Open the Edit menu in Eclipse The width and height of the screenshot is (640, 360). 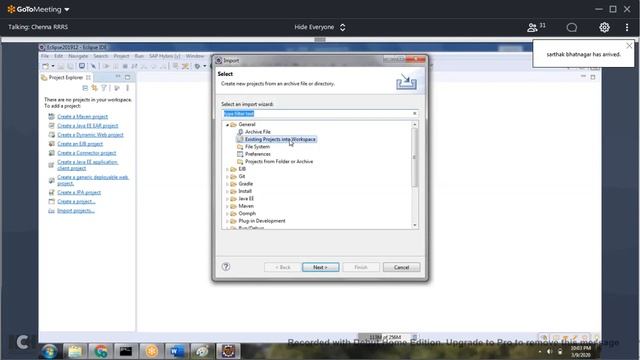click(59, 56)
